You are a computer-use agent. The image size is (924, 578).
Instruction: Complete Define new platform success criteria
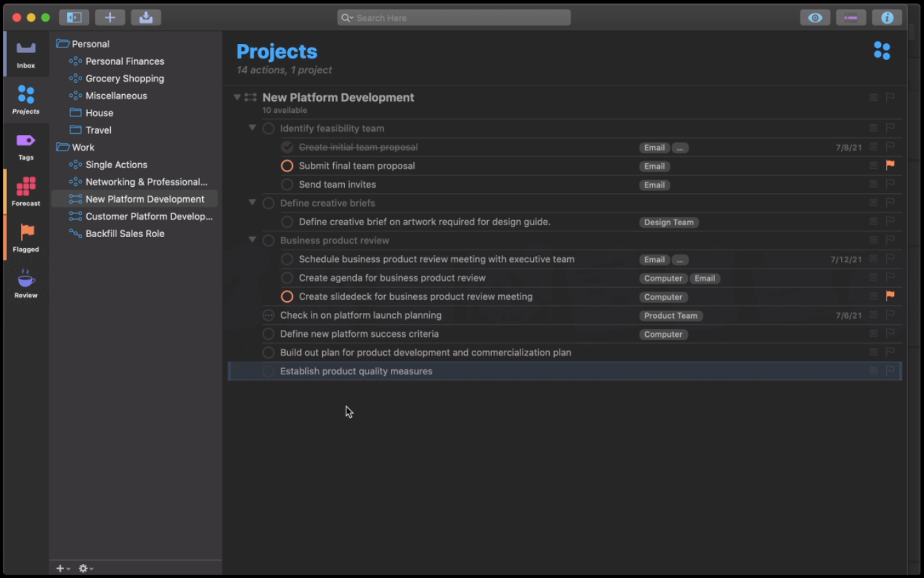(x=268, y=334)
